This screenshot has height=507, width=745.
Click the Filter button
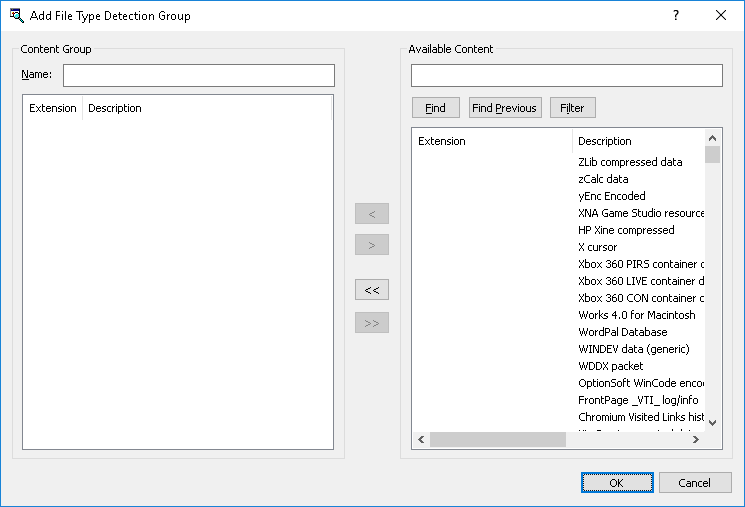pyautogui.click(x=572, y=108)
